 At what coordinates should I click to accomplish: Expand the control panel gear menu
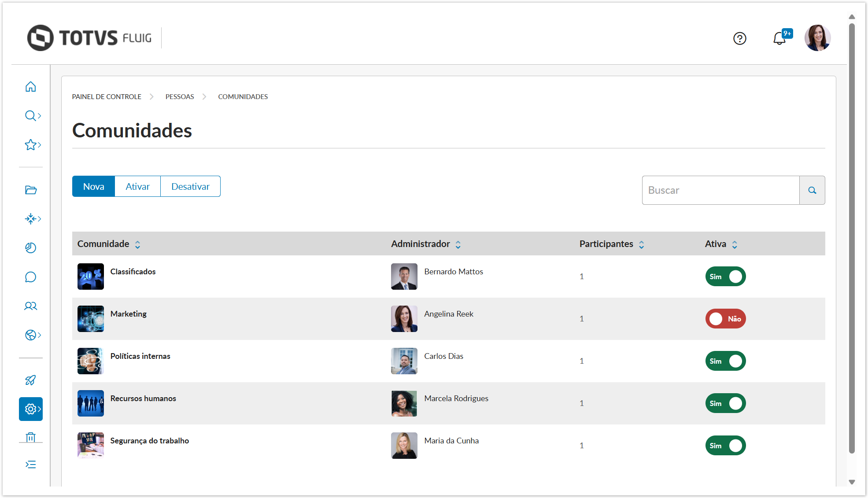31,409
